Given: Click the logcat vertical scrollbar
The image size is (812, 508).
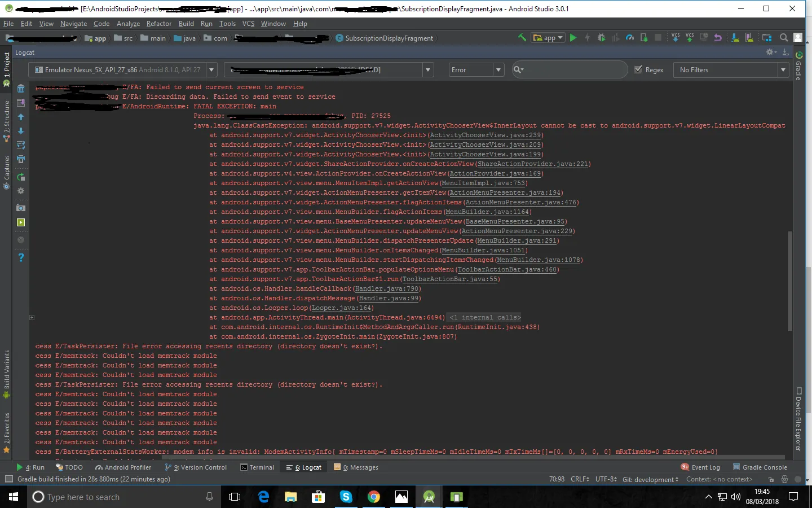Looking at the screenshot, I should (790, 281).
